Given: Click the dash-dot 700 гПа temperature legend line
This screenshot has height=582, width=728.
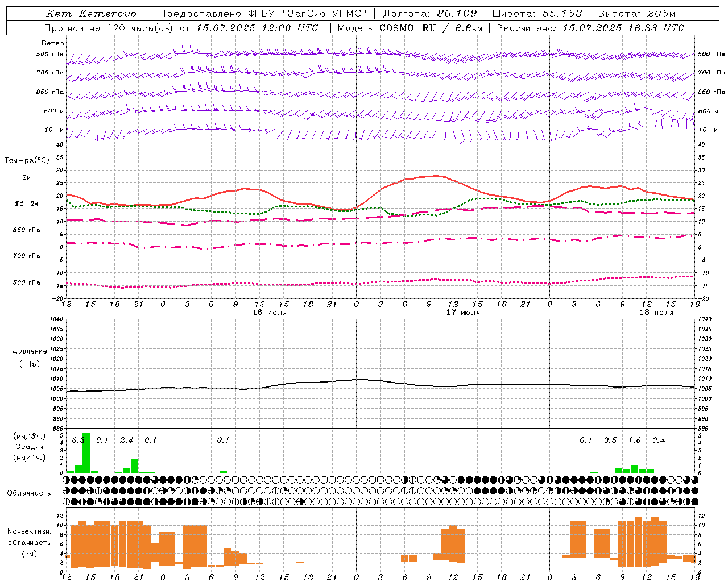Looking at the screenshot, I should (x=25, y=263).
